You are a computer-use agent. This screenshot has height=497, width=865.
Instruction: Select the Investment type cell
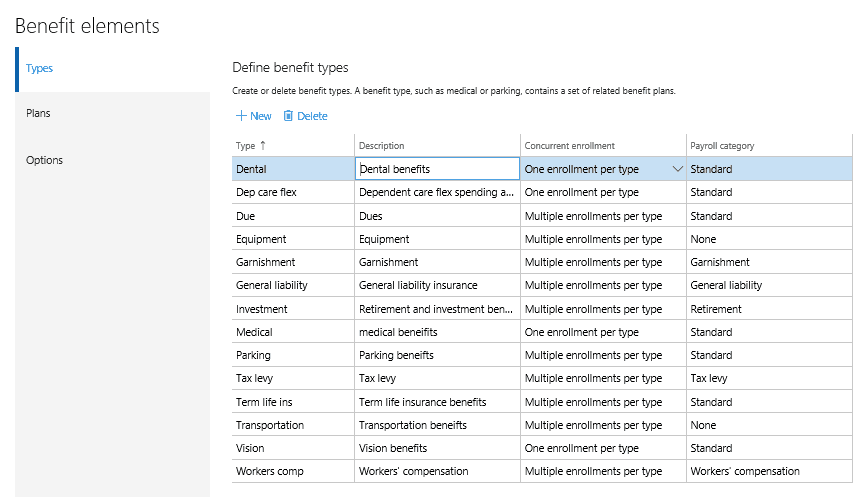tap(293, 309)
